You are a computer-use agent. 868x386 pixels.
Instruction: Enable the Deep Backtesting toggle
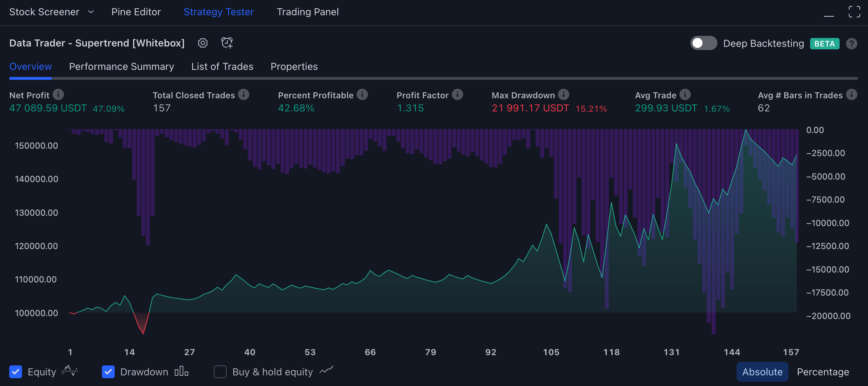point(703,43)
